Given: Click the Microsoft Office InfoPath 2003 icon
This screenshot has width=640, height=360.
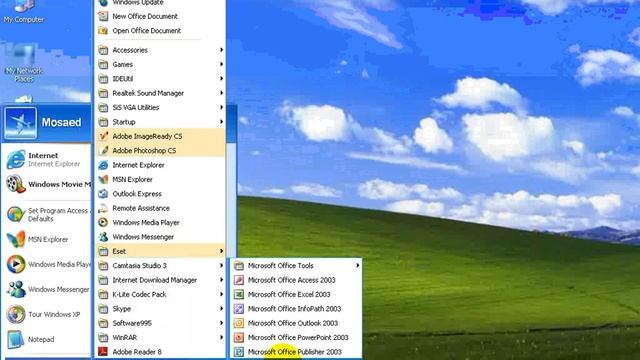Looking at the screenshot, I should (239, 309).
